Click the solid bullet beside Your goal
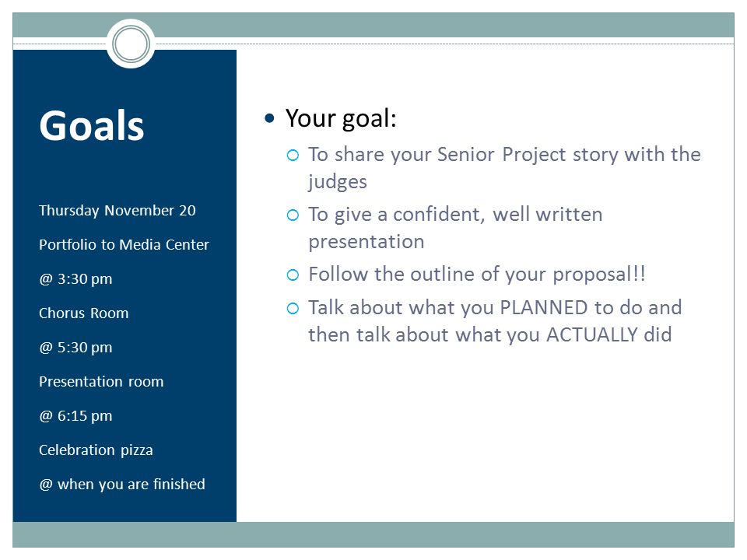Image resolution: width=747 pixels, height=560 pixels. click(x=270, y=117)
